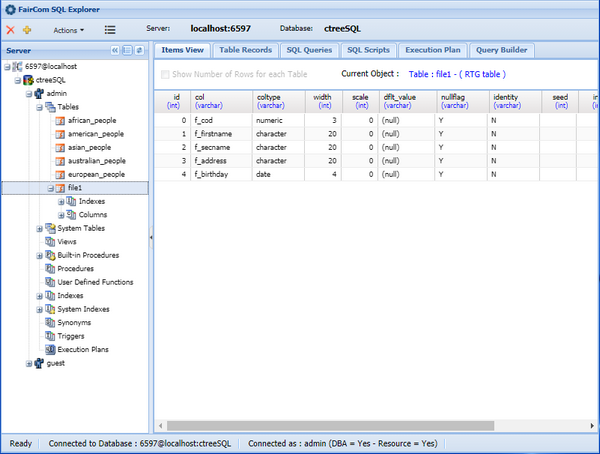Switch to the Items View tab

point(182,50)
